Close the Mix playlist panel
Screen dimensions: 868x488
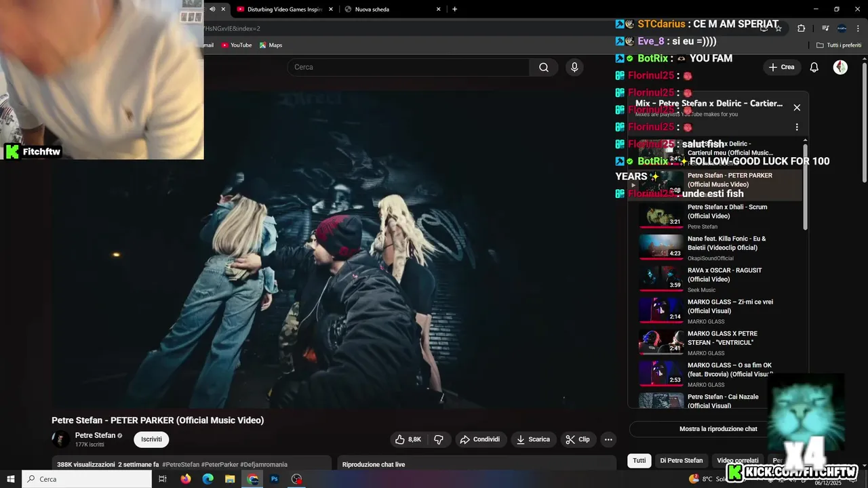click(797, 108)
